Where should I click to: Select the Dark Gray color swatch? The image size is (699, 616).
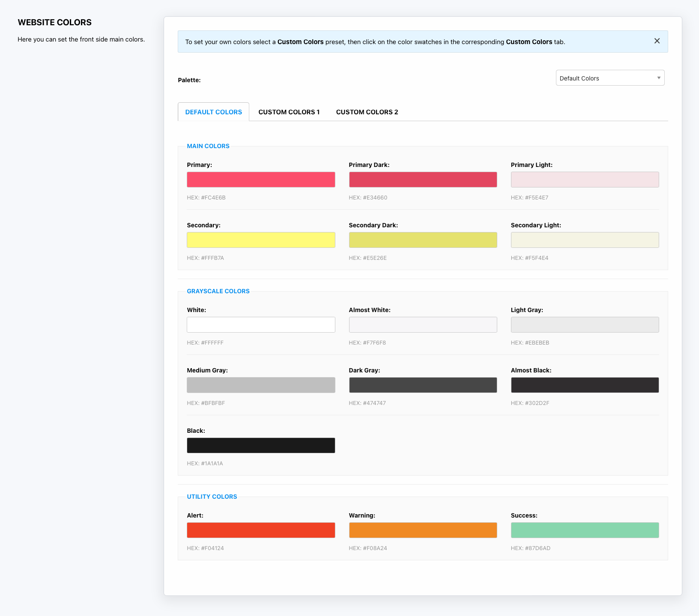[x=423, y=385]
